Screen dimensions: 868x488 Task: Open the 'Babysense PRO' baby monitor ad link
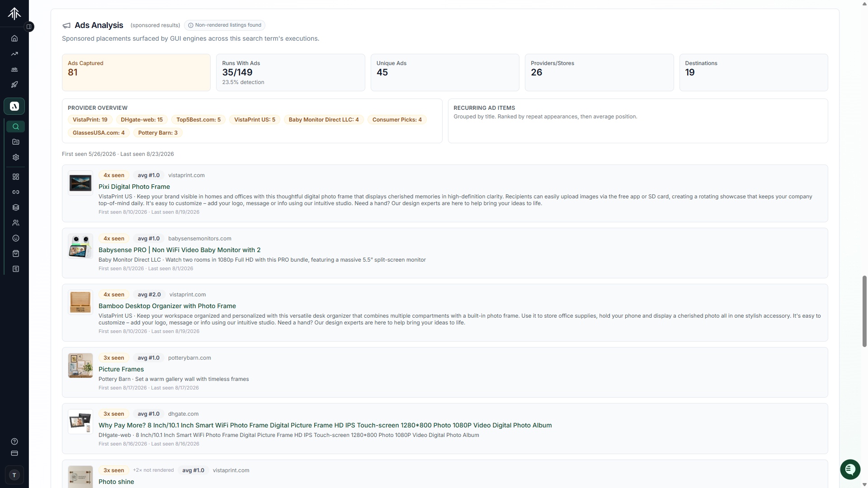click(x=179, y=250)
